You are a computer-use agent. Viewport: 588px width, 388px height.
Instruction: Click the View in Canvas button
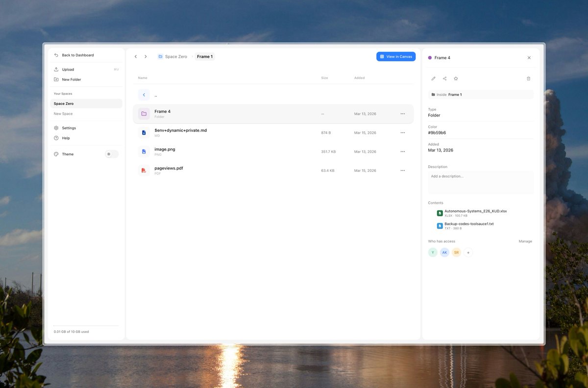tap(396, 57)
